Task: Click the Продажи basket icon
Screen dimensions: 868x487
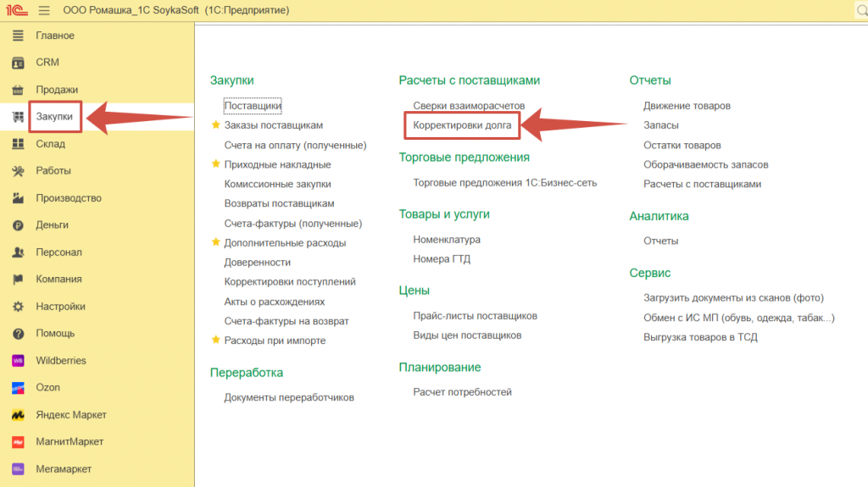Action: [18, 90]
